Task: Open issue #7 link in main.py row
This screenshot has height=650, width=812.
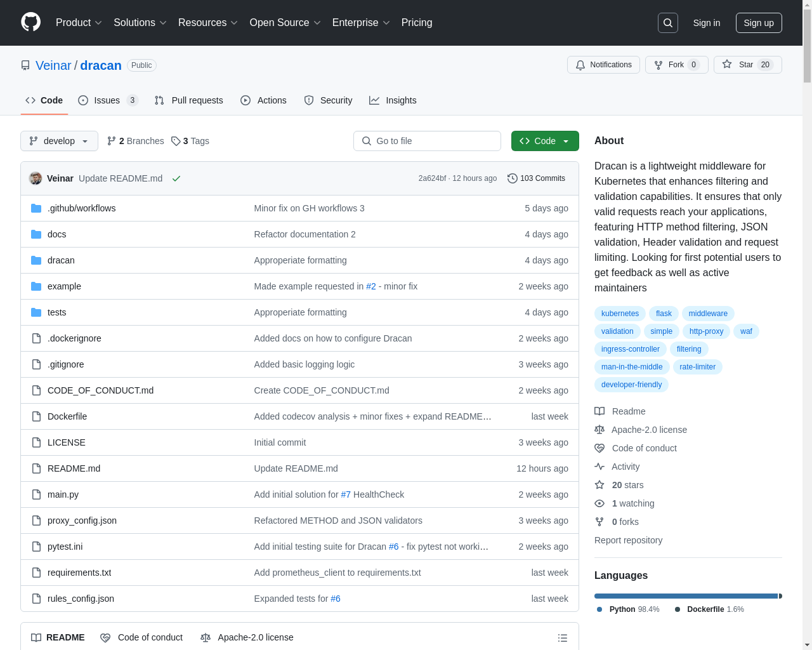Action: click(x=346, y=494)
